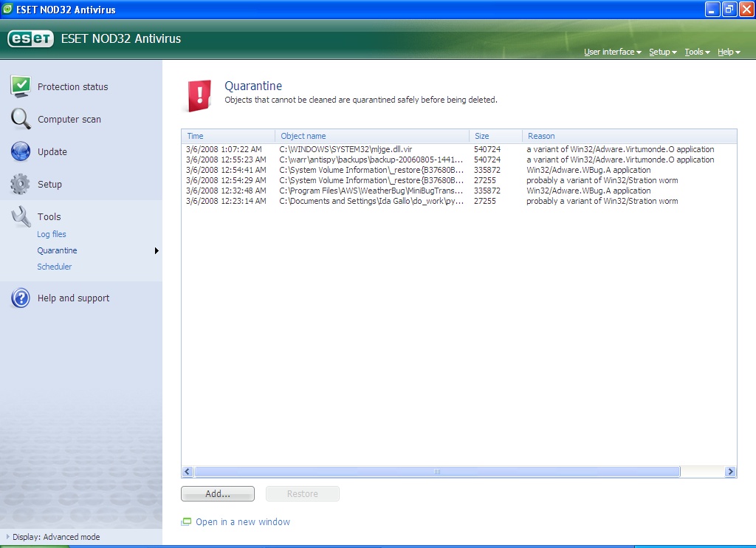Open the User interface dropdown menu
The image size is (756, 548).
[x=612, y=52]
